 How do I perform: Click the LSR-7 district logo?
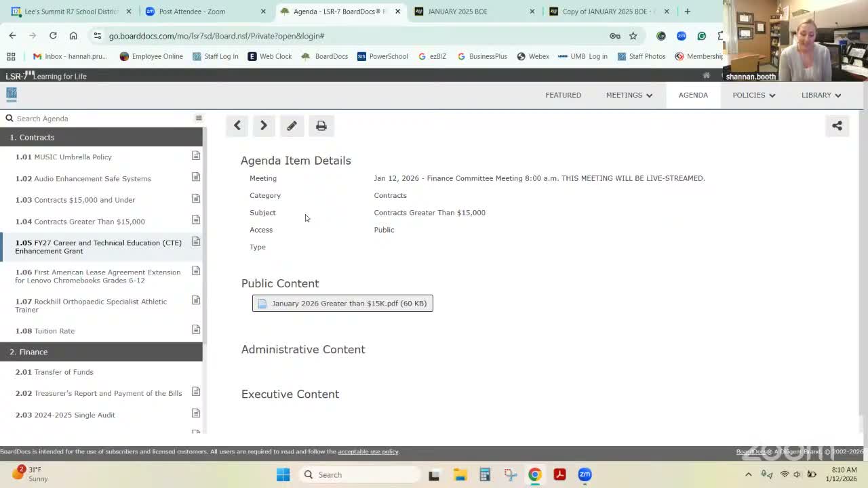(x=12, y=94)
